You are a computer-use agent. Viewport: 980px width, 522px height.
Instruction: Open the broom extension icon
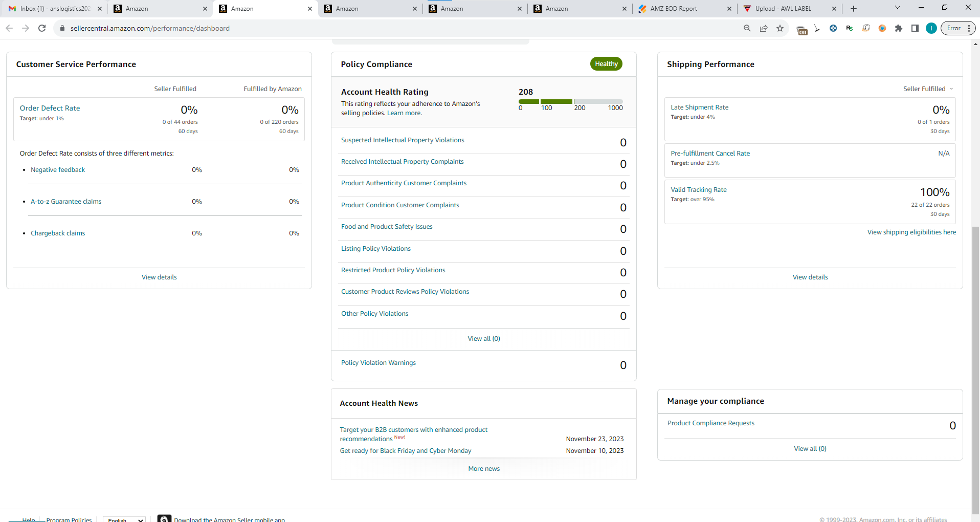(x=817, y=28)
